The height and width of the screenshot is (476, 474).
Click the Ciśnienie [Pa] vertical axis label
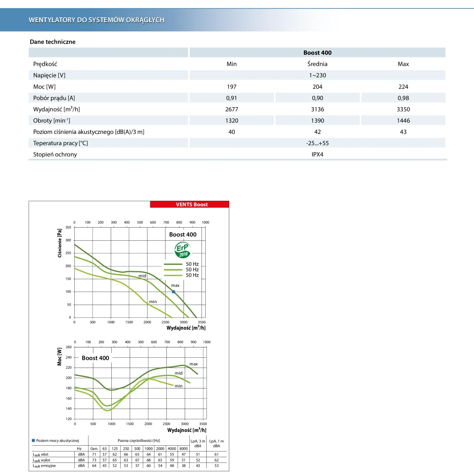59,243
